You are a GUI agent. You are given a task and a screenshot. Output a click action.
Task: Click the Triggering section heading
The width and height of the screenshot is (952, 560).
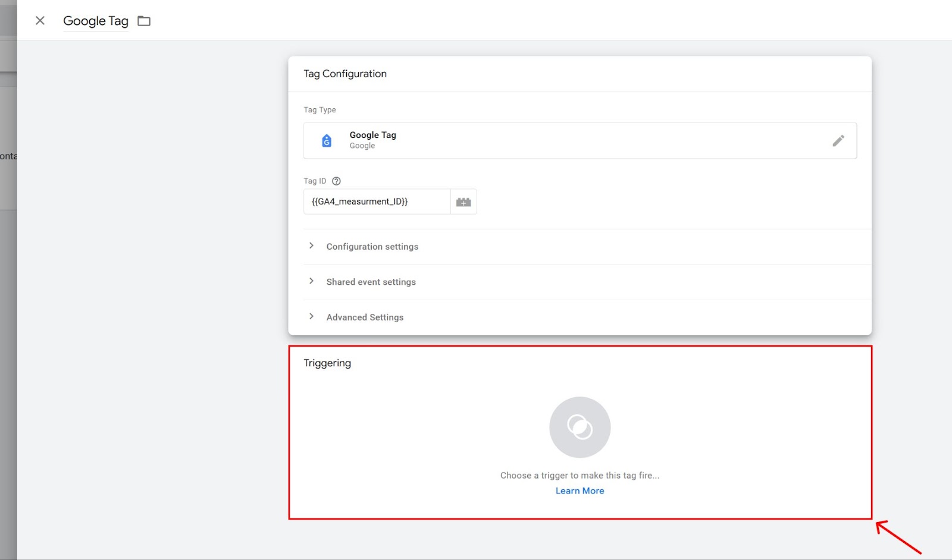(327, 363)
